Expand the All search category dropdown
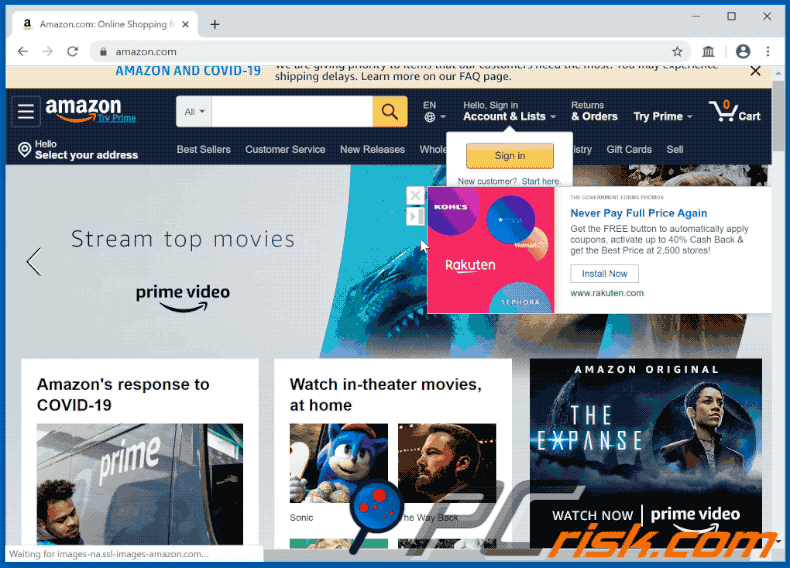The height and width of the screenshot is (568, 790). tap(194, 111)
